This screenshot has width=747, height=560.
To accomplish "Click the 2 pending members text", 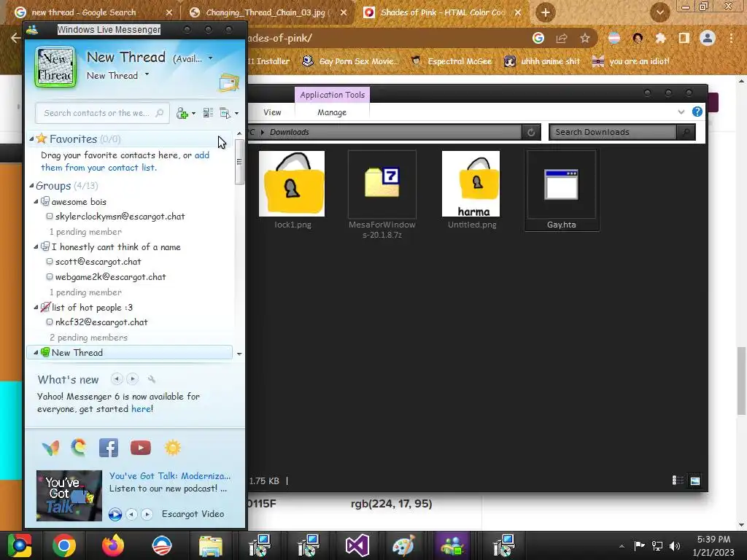I will pyautogui.click(x=88, y=338).
